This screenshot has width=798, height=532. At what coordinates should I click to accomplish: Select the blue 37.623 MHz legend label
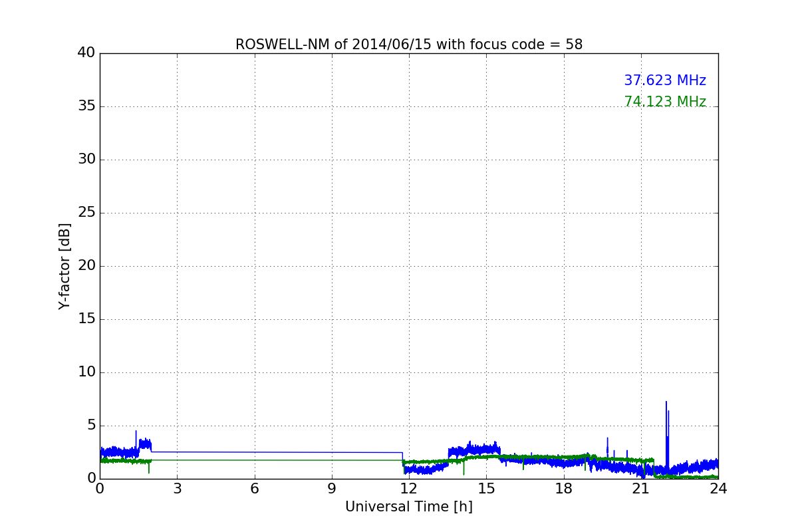(665, 80)
